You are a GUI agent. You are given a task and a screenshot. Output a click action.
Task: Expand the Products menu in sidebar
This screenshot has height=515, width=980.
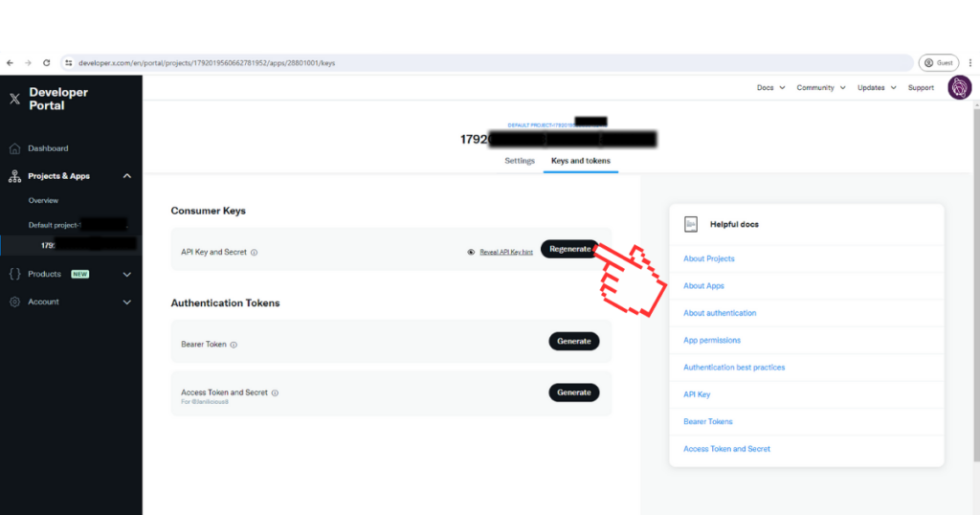127,274
